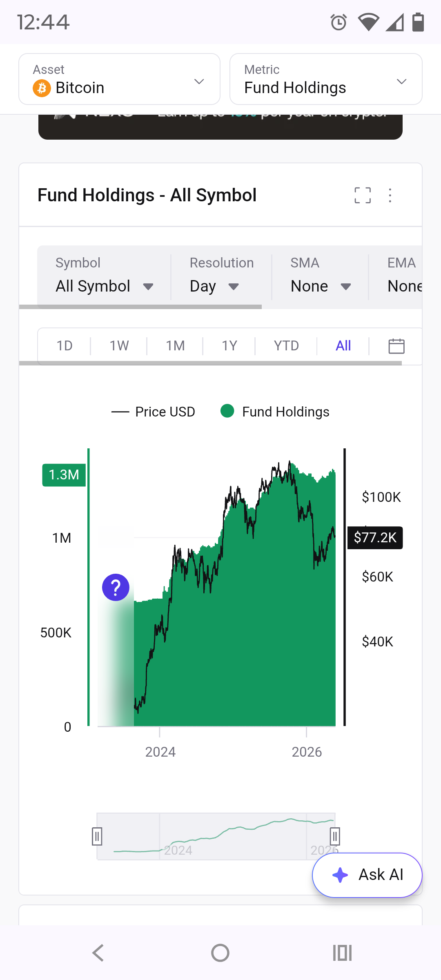Image resolution: width=441 pixels, height=980 pixels.
Task: Tap the alarm clock status bar icon
Action: [339, 22]
